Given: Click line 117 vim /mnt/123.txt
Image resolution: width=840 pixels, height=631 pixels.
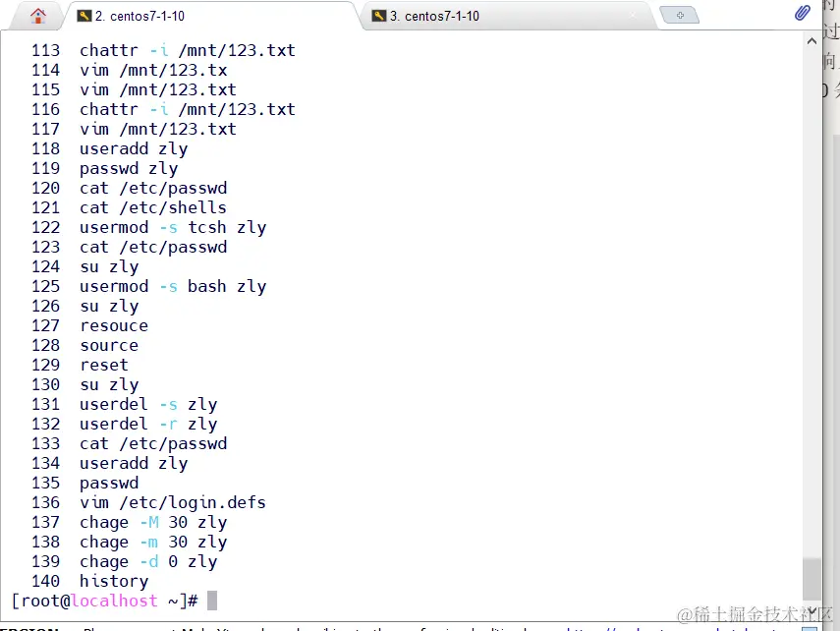Looking at the screenshot, I should [134, 129].
